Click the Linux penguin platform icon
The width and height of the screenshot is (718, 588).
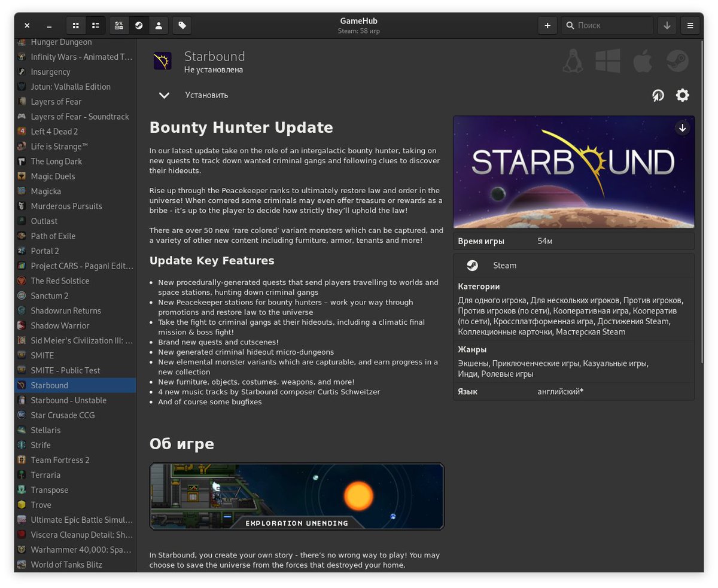point(573,61)
